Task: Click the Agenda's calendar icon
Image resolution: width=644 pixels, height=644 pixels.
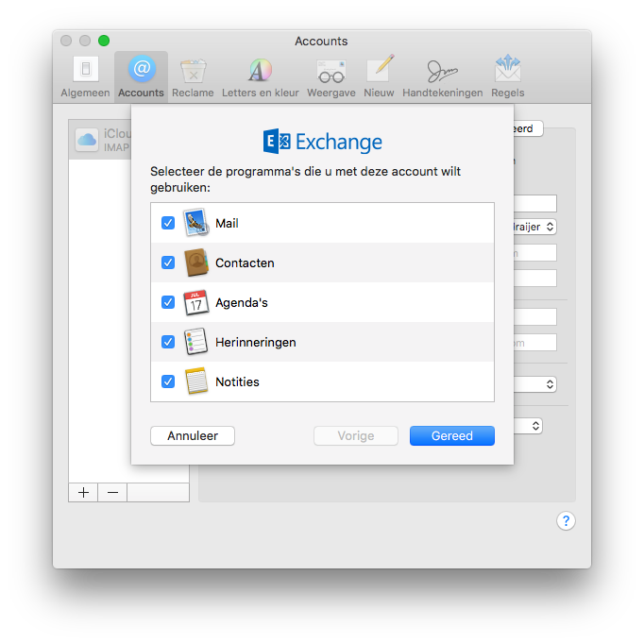Action: [x=195, y=302]
